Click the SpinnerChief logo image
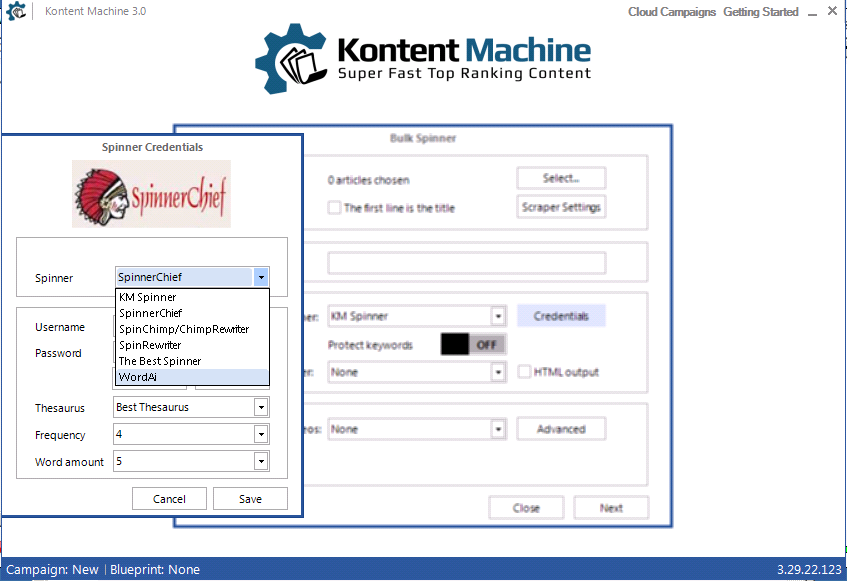This screenshot has height=581, width=847. 151,194
